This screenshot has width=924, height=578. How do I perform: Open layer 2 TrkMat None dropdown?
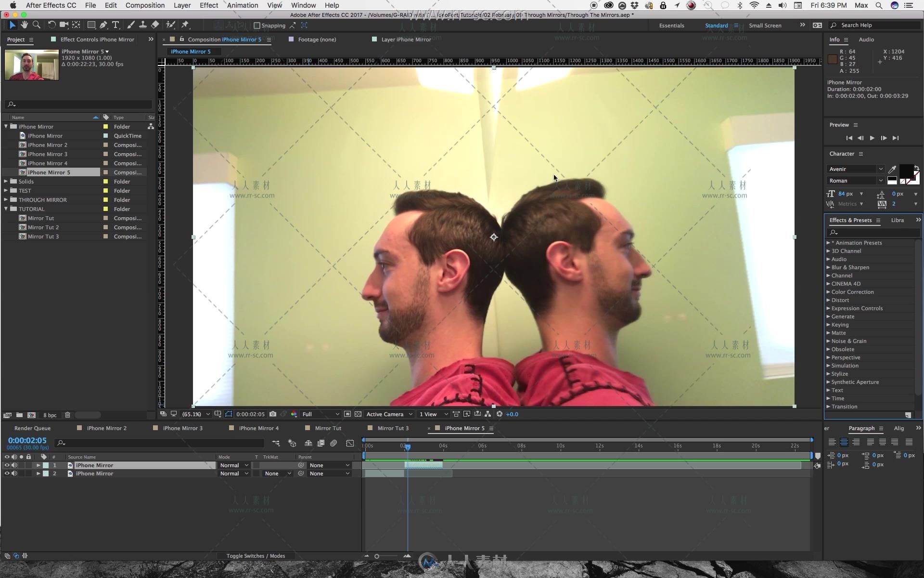pos(277,474)
